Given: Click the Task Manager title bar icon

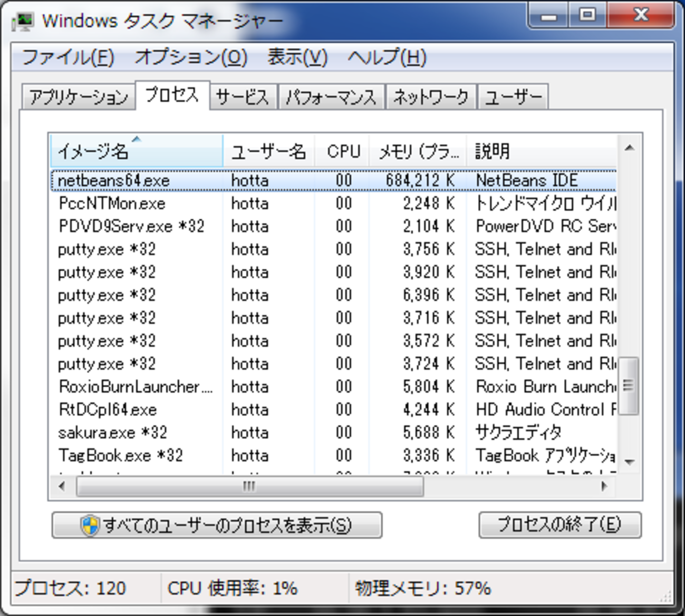Looking at the screenshot, I should [x=23, y=21].
